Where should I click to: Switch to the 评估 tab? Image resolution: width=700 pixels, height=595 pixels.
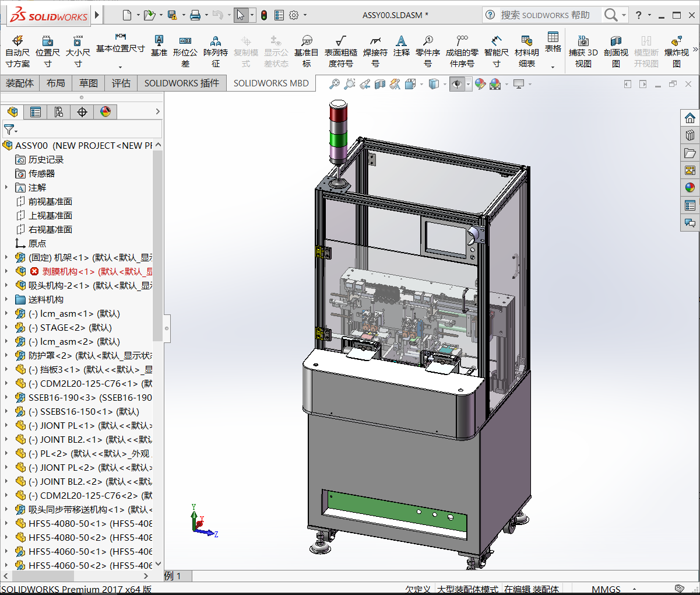tap(121, 83)
